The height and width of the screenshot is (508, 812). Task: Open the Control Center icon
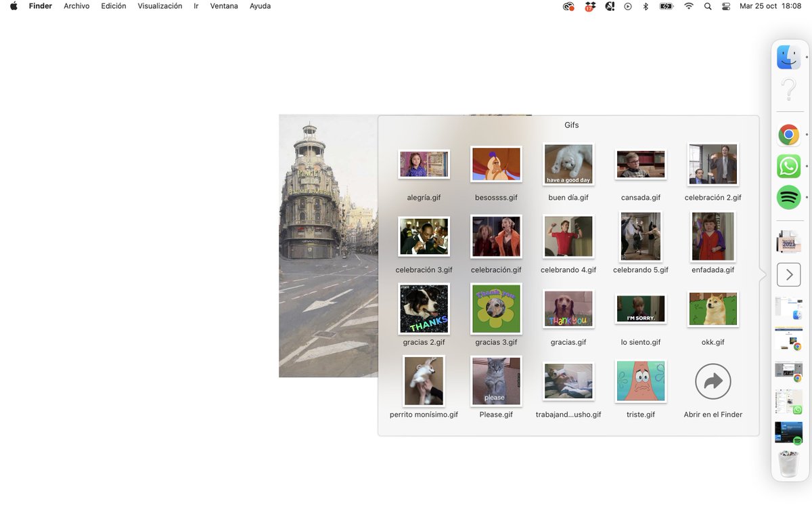[x=727, y=6]
